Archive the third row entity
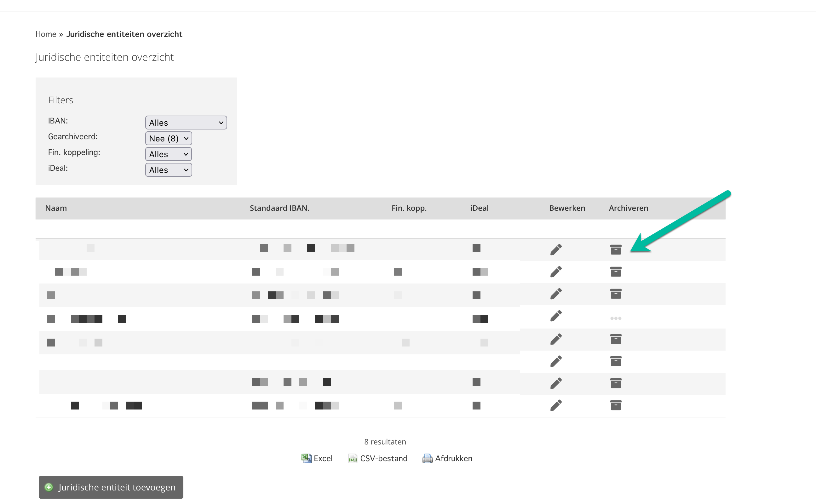This screenshot has height=504, width=816. 615,294
